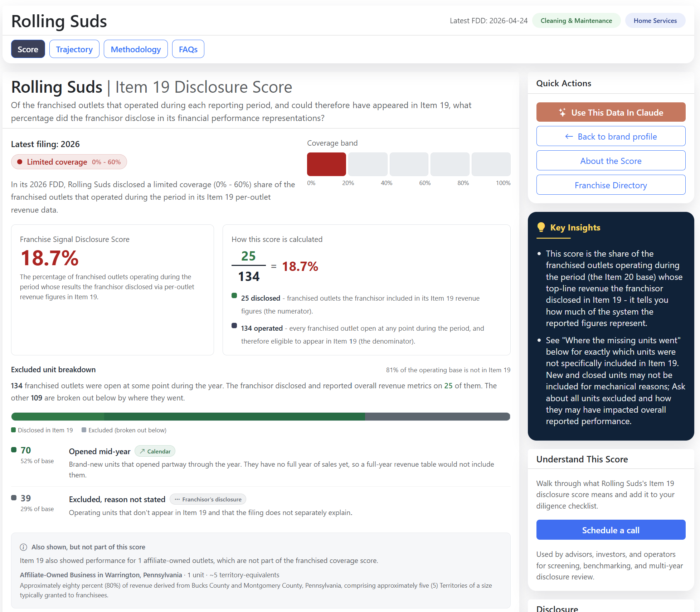The height and width of the screenshot is (612, 700).
Task: Click the Schedule a call button
Action: (611, 530)
